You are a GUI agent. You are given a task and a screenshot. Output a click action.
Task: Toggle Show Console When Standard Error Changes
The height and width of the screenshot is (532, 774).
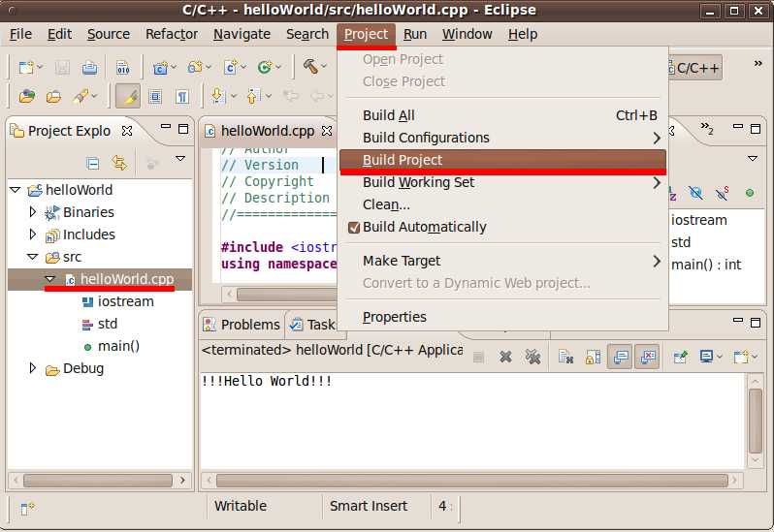(647, 357)
